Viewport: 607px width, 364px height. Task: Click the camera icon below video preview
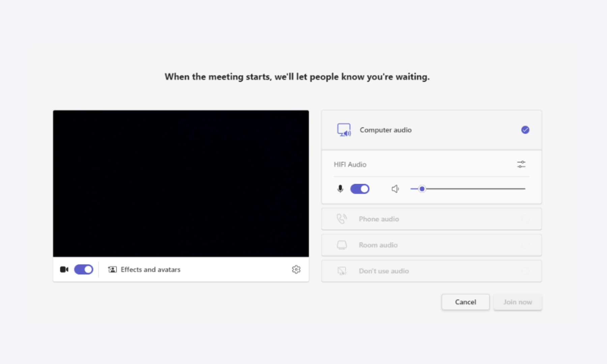[64, 269]
